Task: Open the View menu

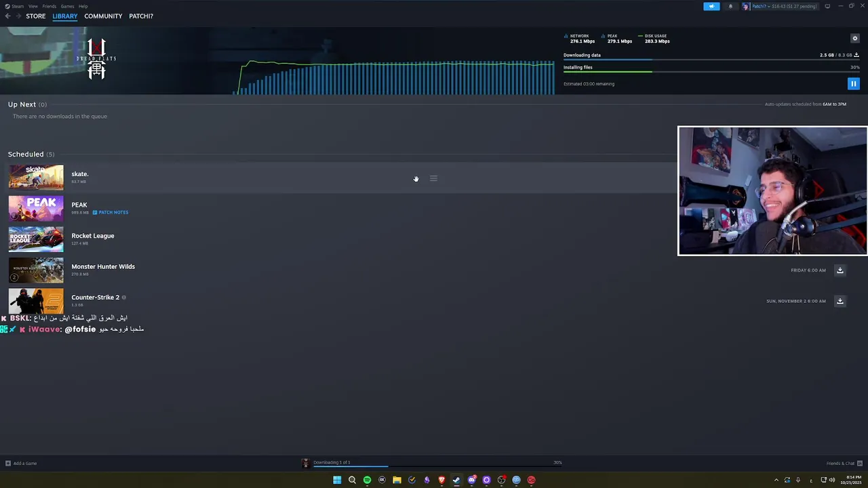Action: click(33, 6)
